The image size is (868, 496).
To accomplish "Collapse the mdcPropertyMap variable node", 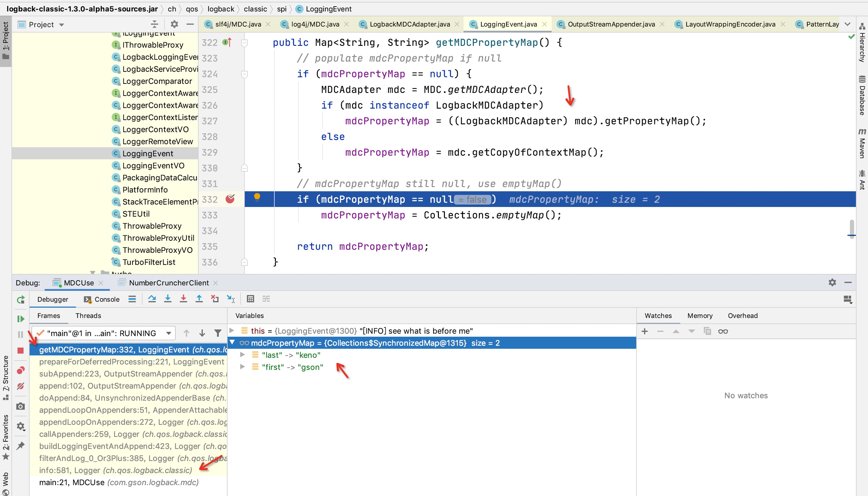I will pos(232,342).
